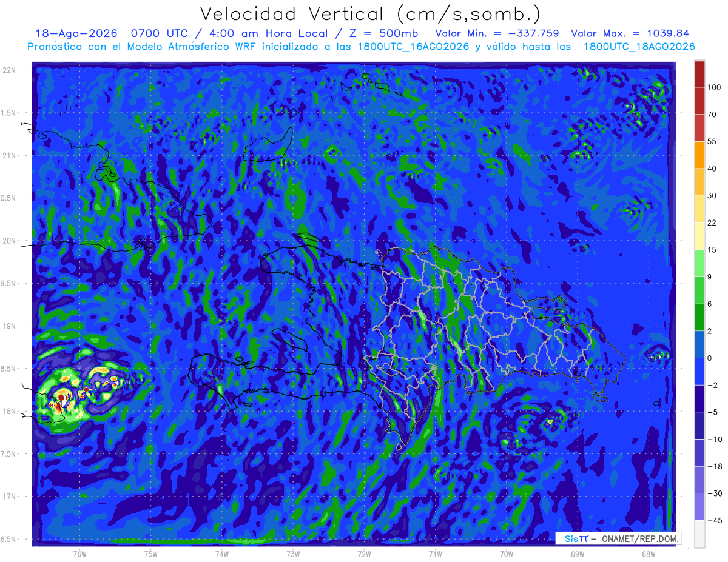Click the "40" colorbar value
Image resolution: width=728 pixels, height=562 pixels.
coord(712,169)
